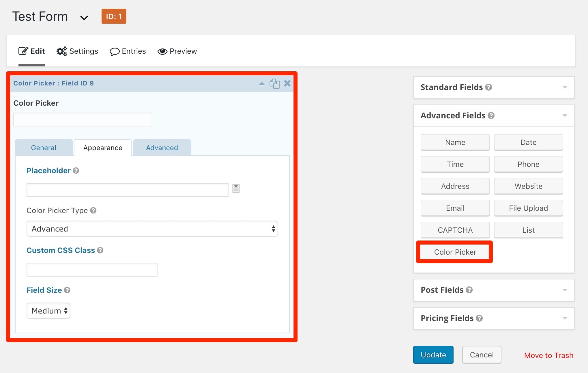588x373 pixels.
Task: Click the Update button
Action: (434, 354)
